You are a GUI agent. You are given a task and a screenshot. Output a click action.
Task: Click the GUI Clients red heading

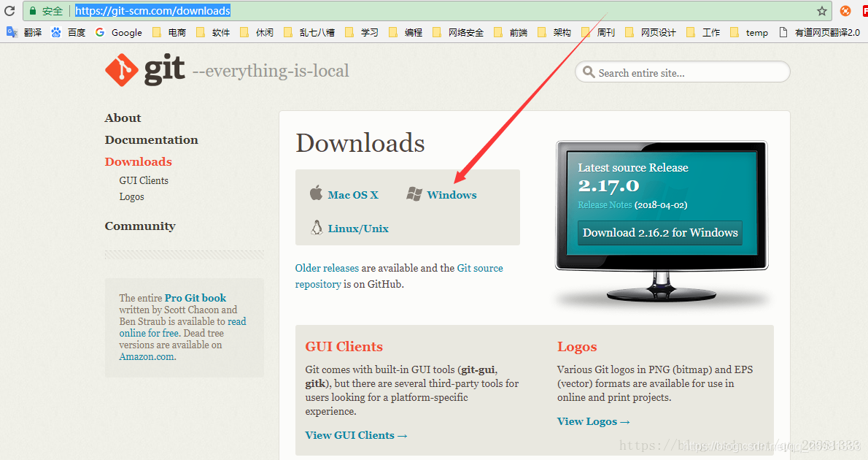344,346
